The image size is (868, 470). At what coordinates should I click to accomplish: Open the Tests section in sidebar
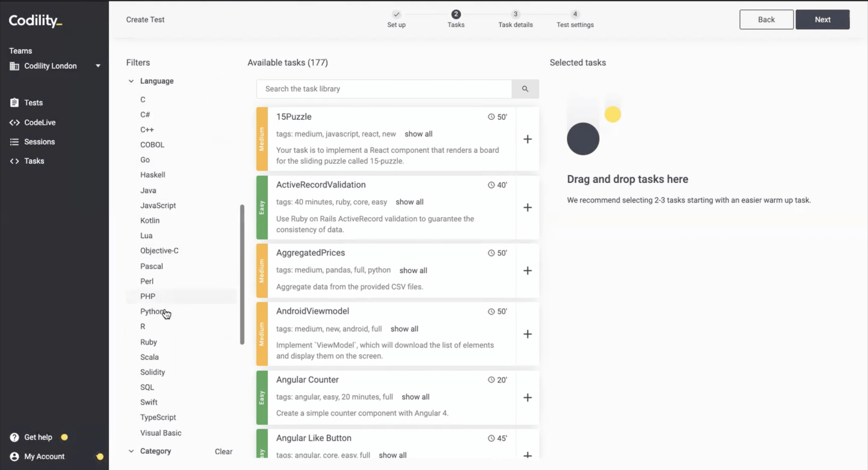coord(33,102)
